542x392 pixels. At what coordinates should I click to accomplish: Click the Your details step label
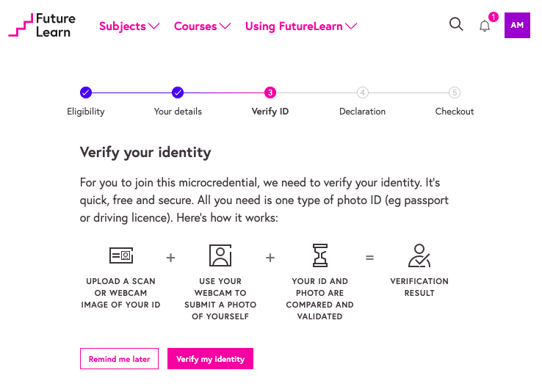pyautogui.click(x=178, y=112)
